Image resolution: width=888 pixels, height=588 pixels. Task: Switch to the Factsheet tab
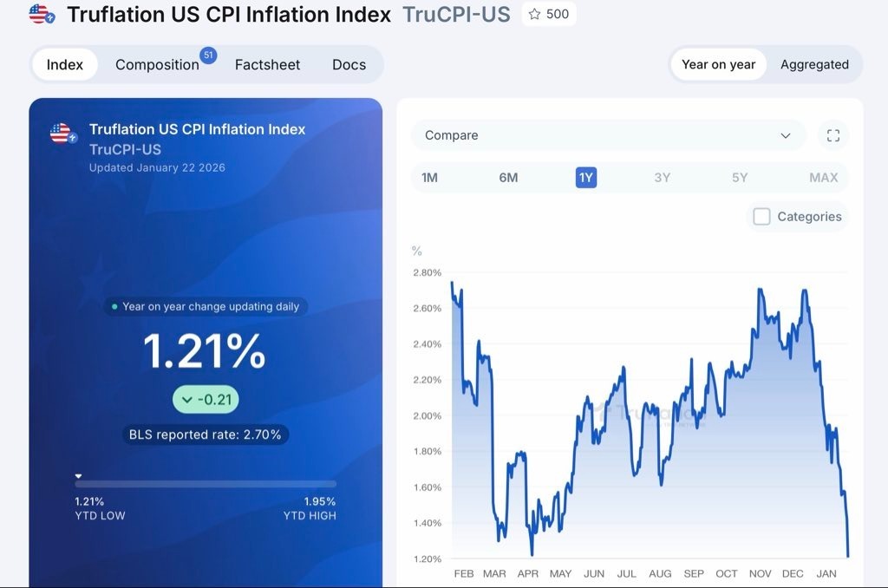(267, 65)
